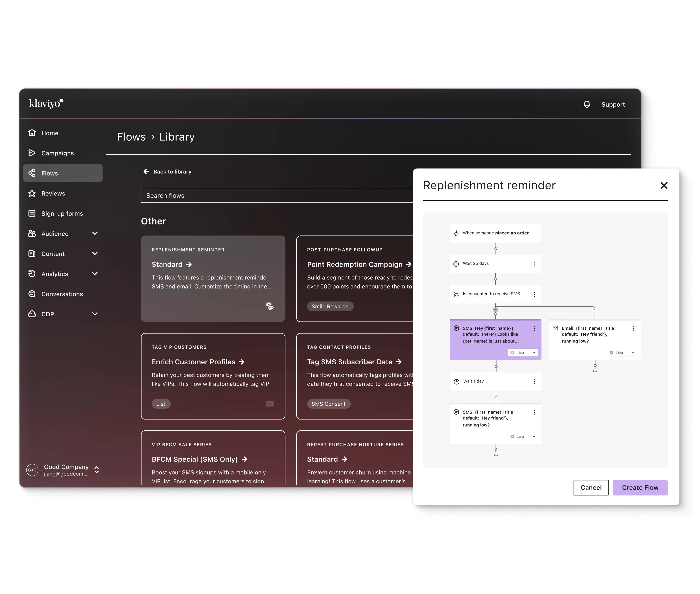Close the Replenishment reminder dialog
Viewport: 700px width, 594px height.
[x=664, y=185]
